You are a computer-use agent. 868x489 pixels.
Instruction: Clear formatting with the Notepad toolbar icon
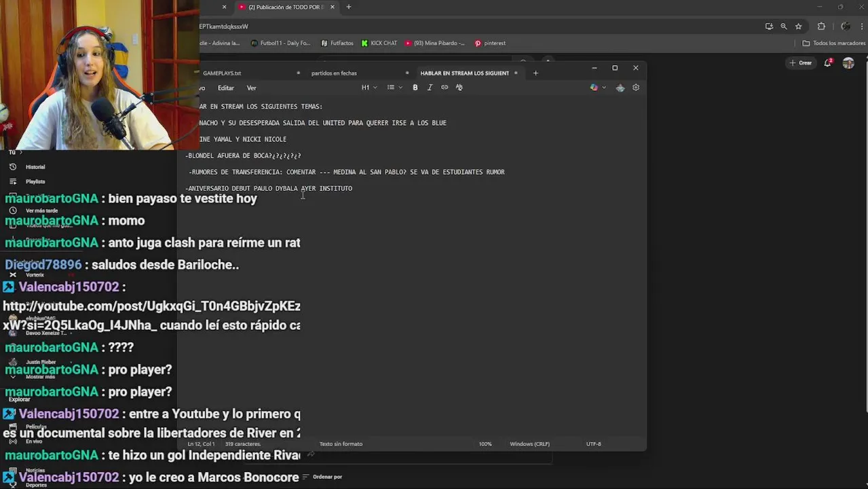click(x=459, y=88)
